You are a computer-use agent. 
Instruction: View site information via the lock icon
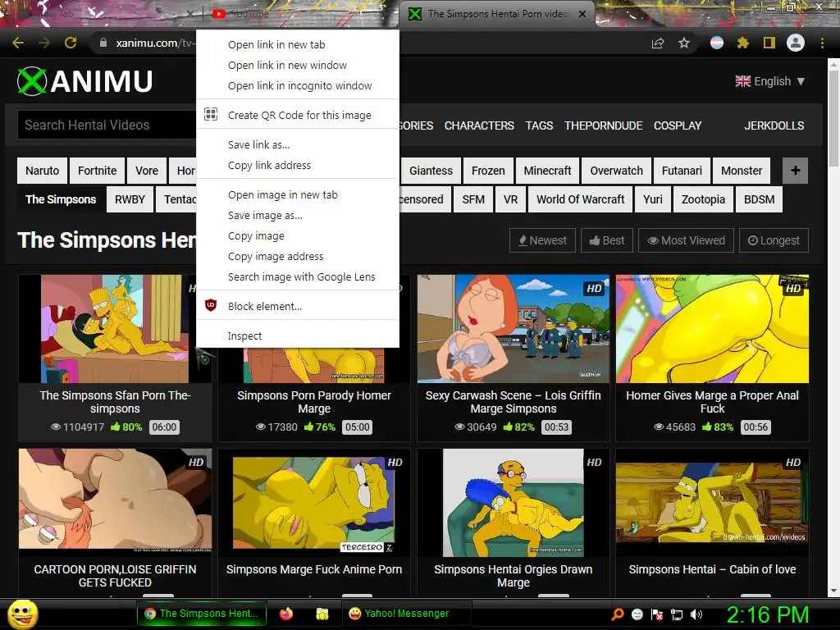103,43
